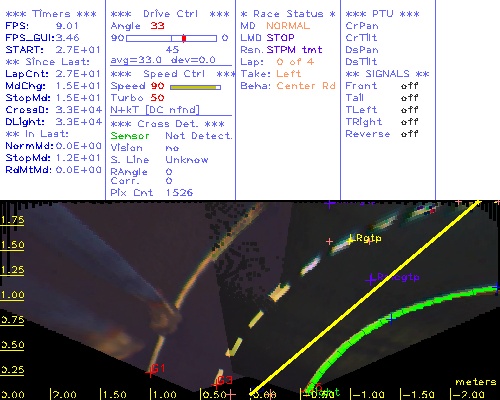Click the Cross Det. section header

tap(168, 124)
